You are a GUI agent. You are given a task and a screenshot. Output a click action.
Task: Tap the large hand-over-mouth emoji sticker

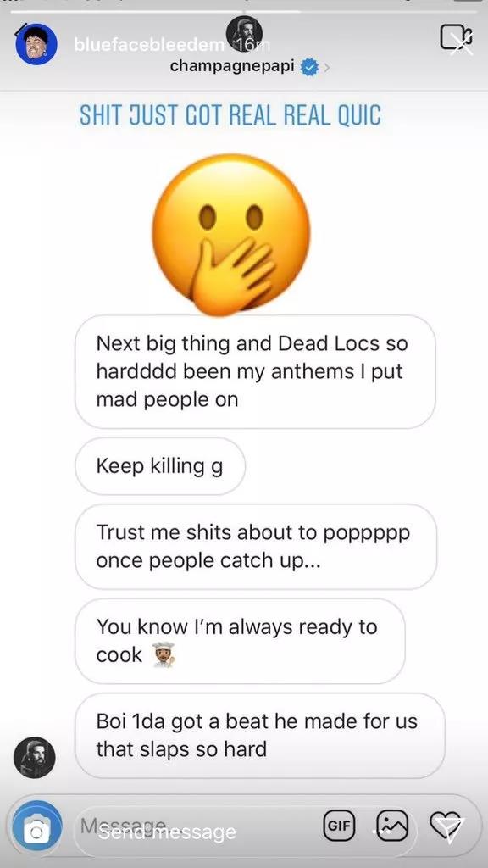[231, 235]
